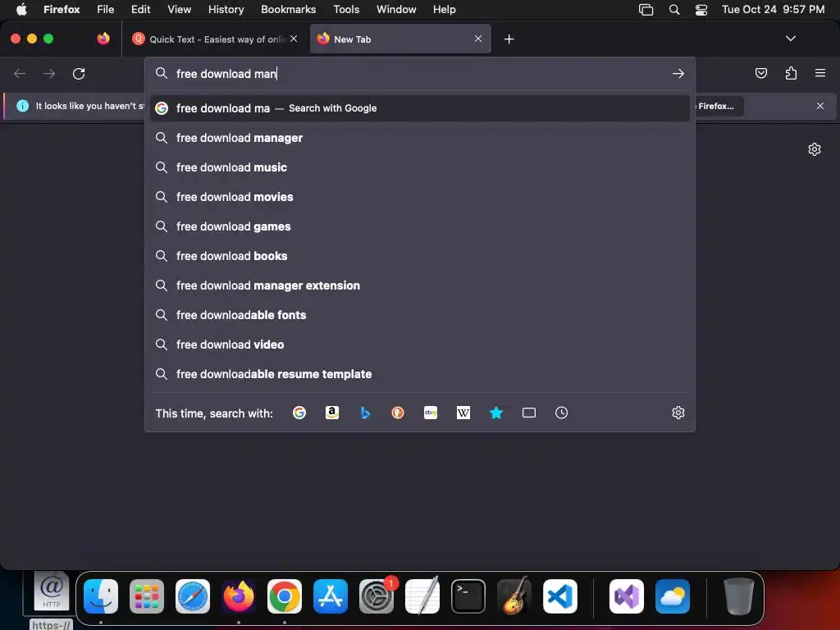The height and width of the screenshot is (630, 840).
Task: Open Firefox View pinned icon
Action: pyautogui.click(x=103, y=39)
